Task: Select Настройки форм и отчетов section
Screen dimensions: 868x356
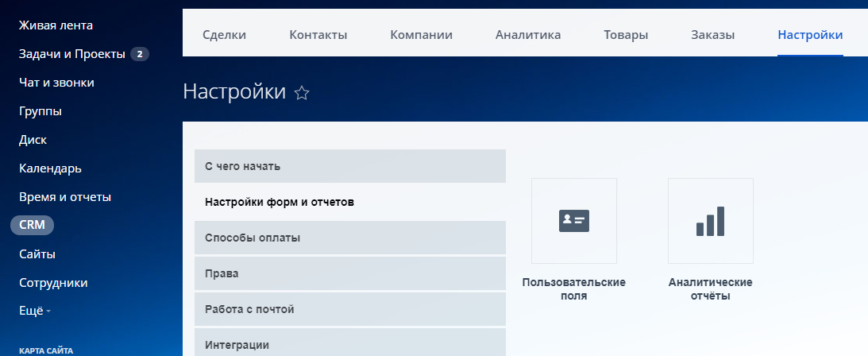Action: (350, 202)
